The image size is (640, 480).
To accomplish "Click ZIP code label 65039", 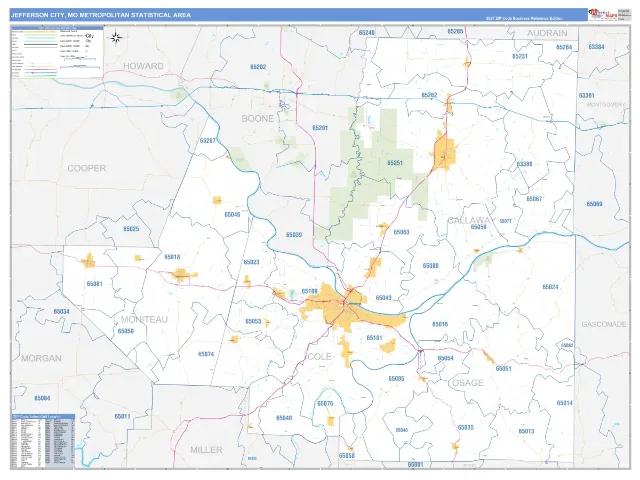I will pyautogui.click(x=294, y=235).
